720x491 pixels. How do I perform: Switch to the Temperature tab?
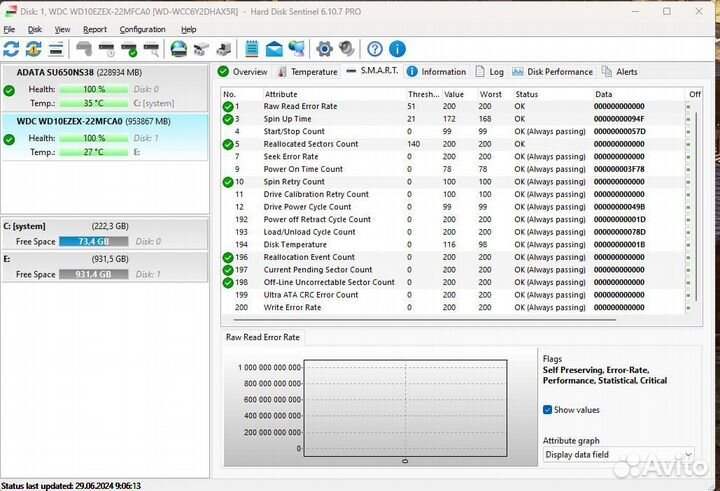point(308,72)
